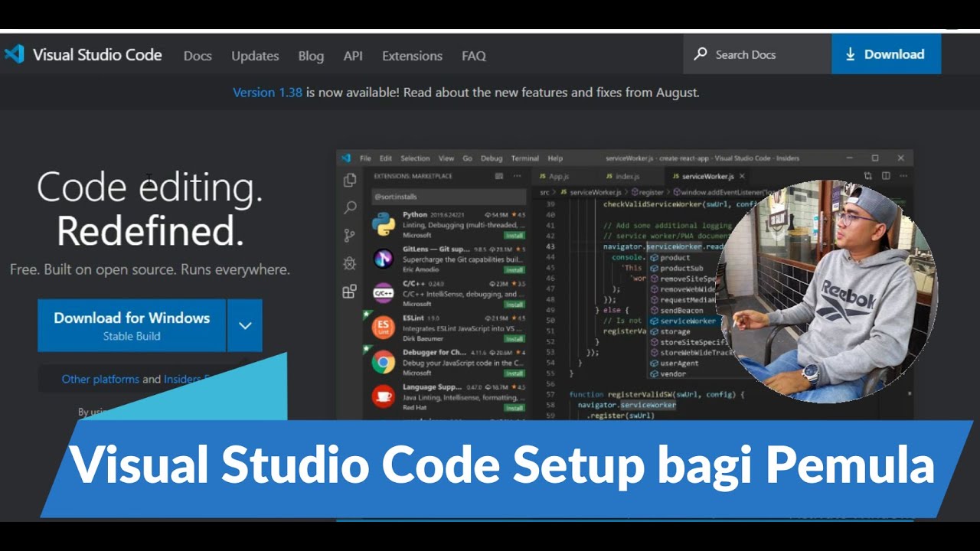Viewport: 980px width, 551px height.
Task: Go to the Updates page
Action: (255, 56)
